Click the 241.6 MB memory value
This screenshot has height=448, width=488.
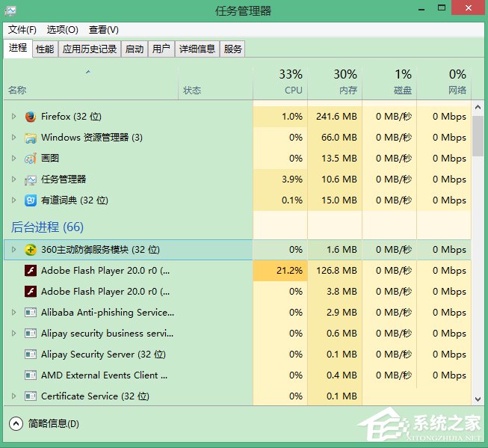coord(336,117)
